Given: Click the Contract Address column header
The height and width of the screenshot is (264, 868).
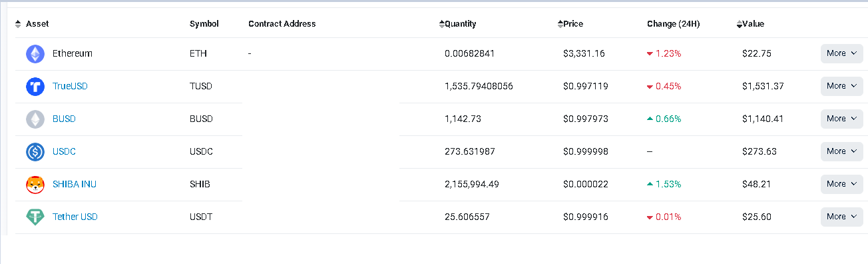Looking at the screenshot, I should click(x=282, y=24).
